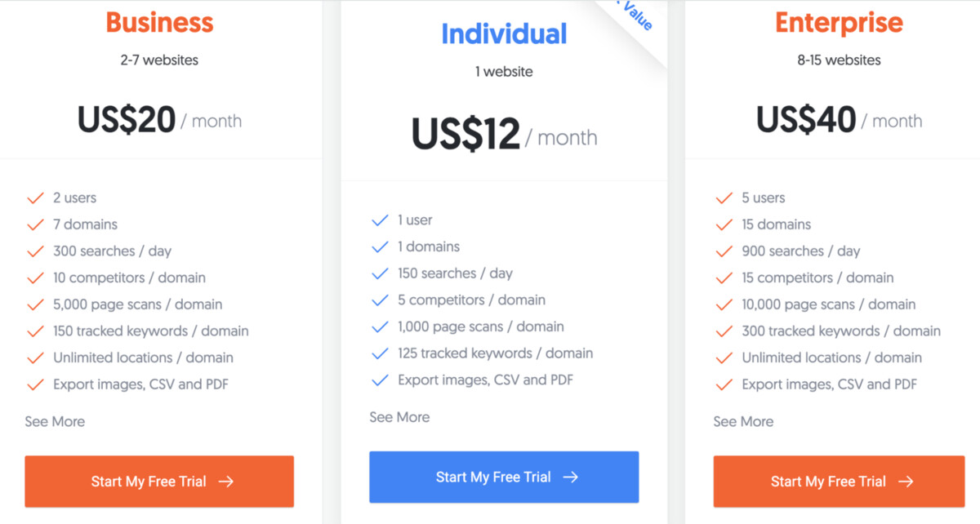Click the checkmark next to '150 searches / day'
Viewport: 980px width, 524px height.
380,273
